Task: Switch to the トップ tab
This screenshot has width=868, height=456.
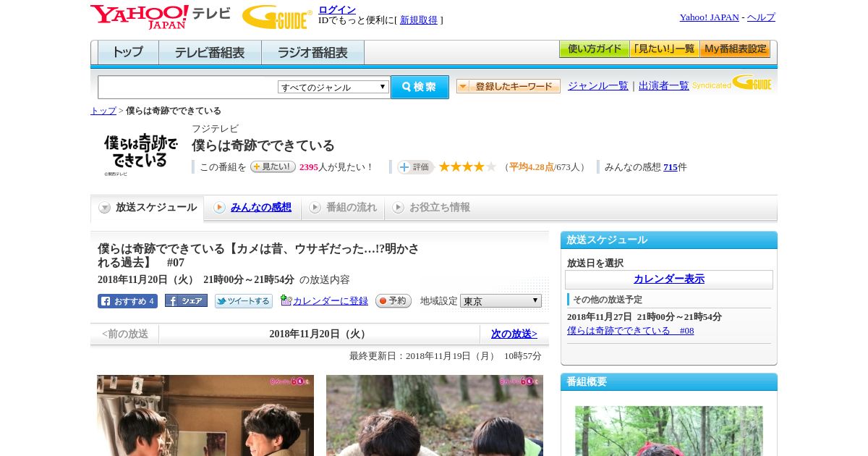Action: (128, 53)
